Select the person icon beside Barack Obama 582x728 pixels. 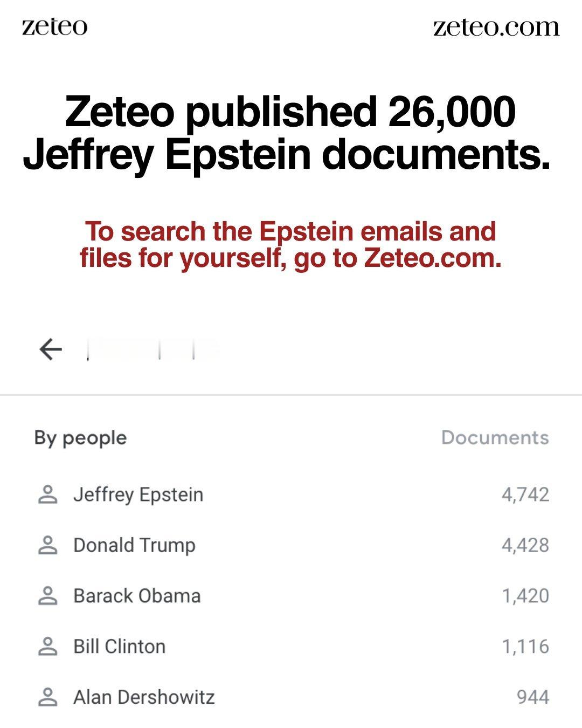tap(49, 596)
